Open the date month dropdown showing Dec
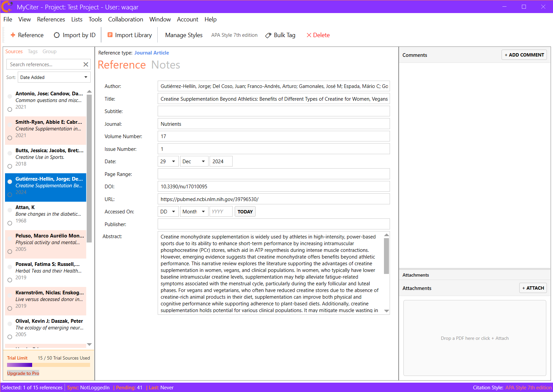This screenshot has width=553, height=392. click(x=194, y=162)
